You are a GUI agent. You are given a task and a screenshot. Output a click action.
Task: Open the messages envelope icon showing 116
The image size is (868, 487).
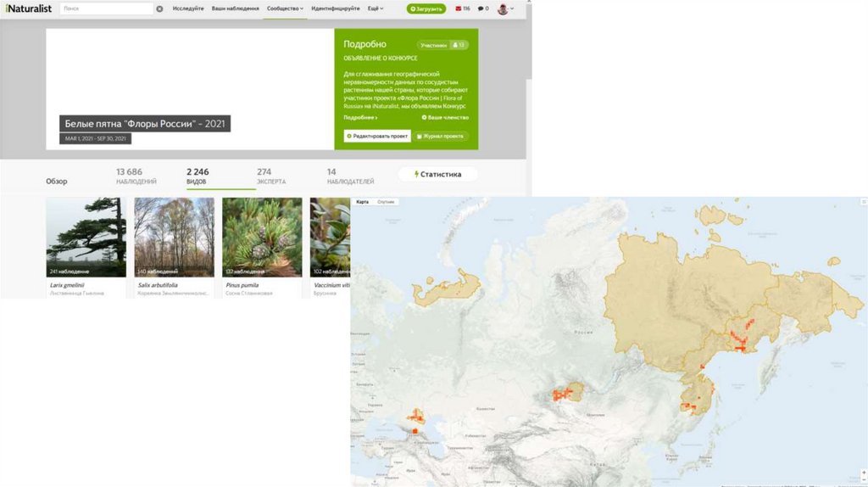click(x=463, y=8)
